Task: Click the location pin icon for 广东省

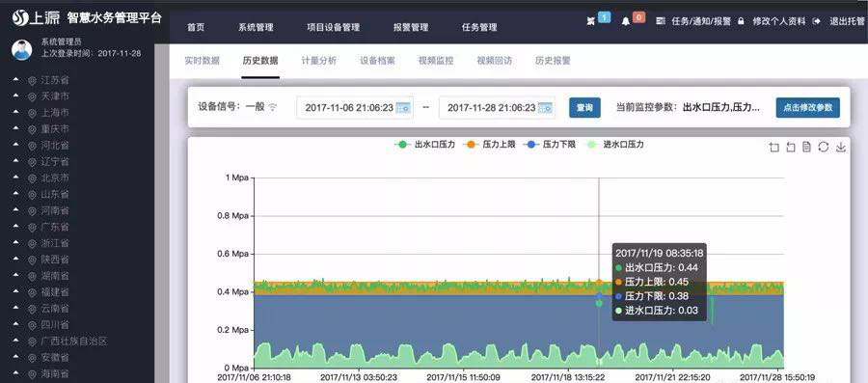Action: tap(32, 227)
